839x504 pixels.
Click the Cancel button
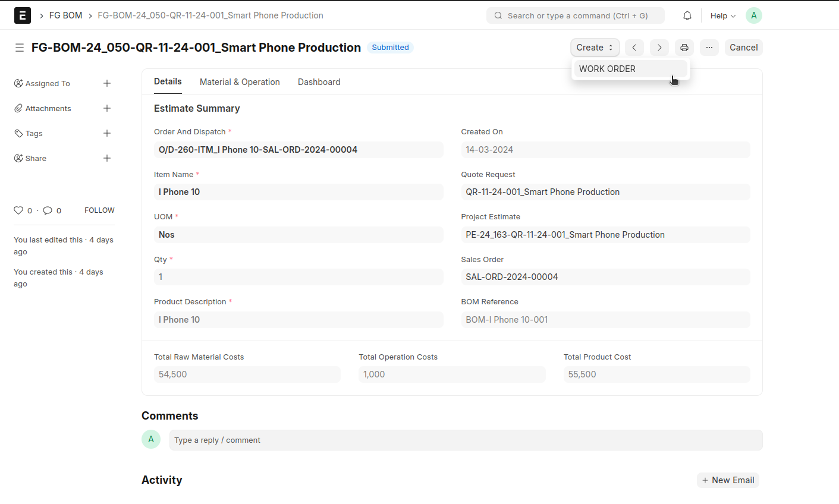pyautogui.click(x=743, y=48)
